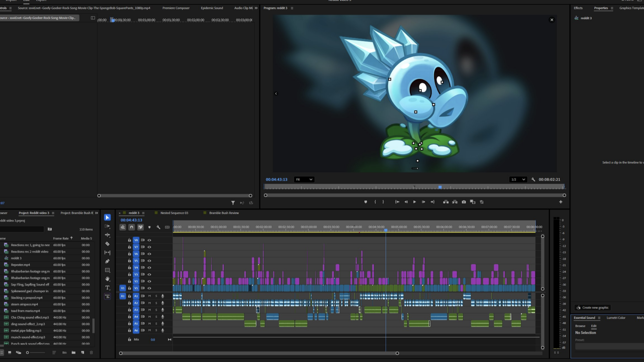Viewport: 644px width, 362px height.
Task: Open timeline display settings with wrench icon
Action: pos(158,227)
